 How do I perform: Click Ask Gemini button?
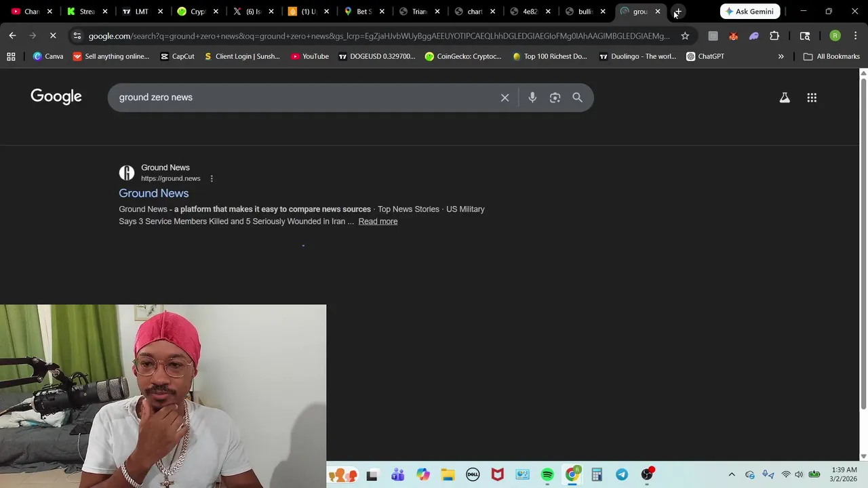click(x=750, y=12)
